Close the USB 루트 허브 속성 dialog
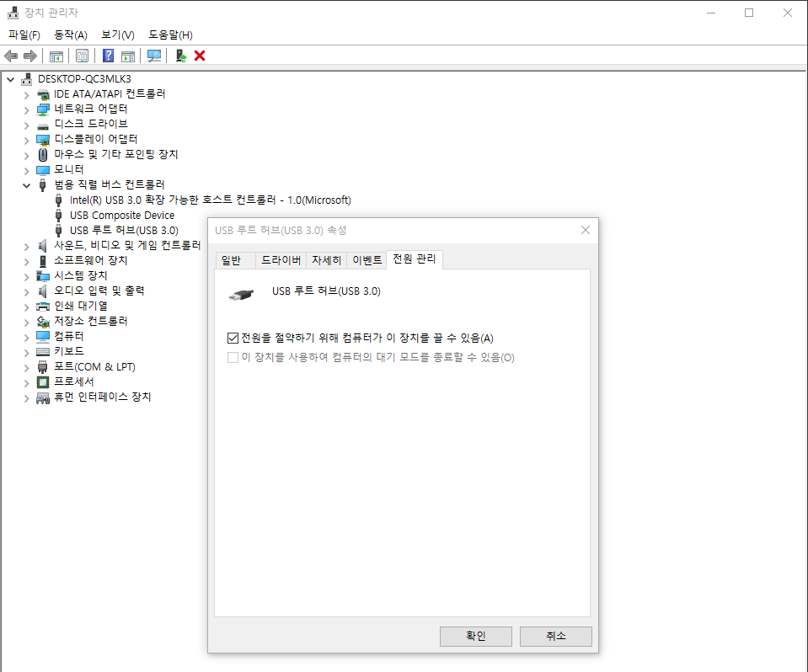 pos(586,230)
